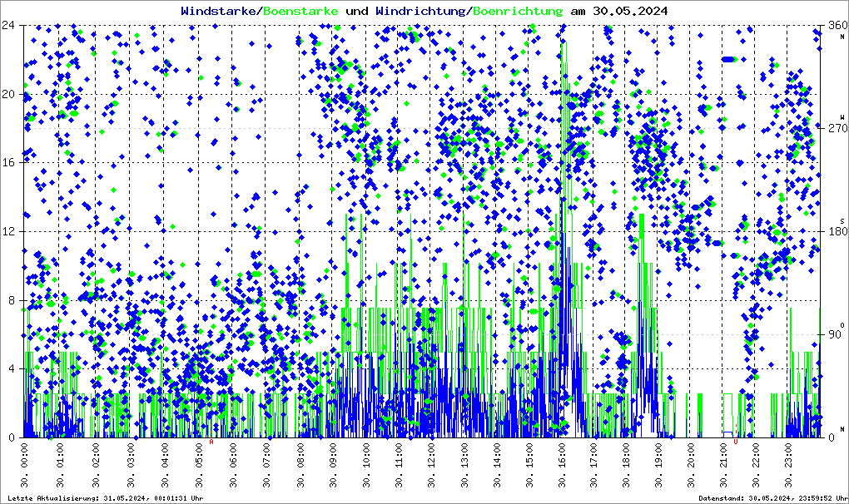
Task: Pick the "14:00" time axis label
Action: (497, 465)
